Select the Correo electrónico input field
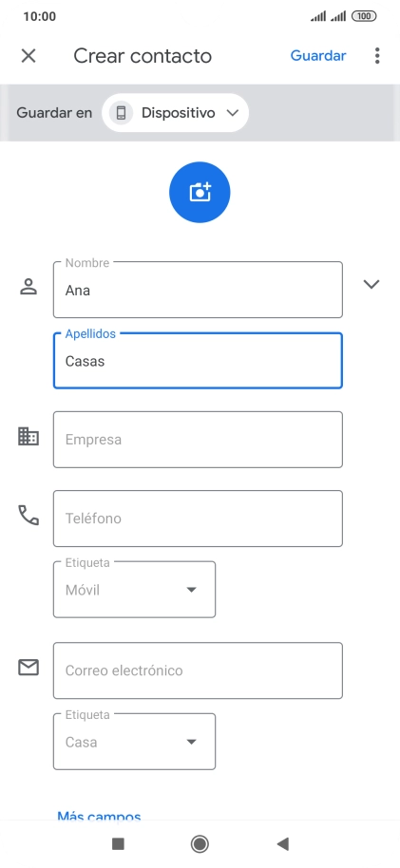This screenshot has height=868, width=400. pyautogui.click(x=198, y=670)
